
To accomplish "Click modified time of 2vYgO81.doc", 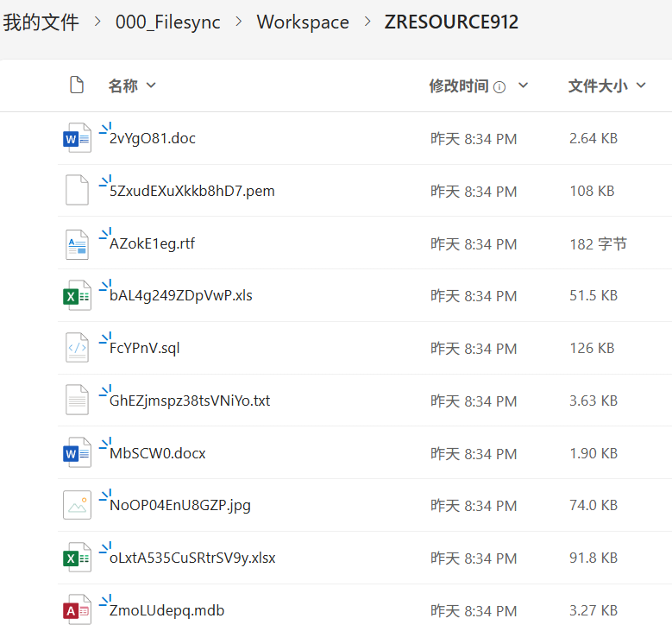I will pyautogui.click(x=474, y=139).
